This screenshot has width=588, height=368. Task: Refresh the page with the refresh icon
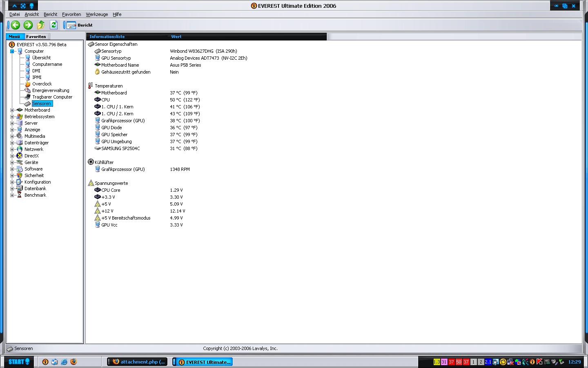53,25
